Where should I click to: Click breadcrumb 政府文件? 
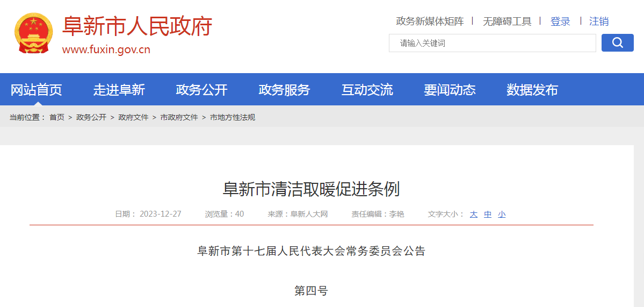pos(133,118)
